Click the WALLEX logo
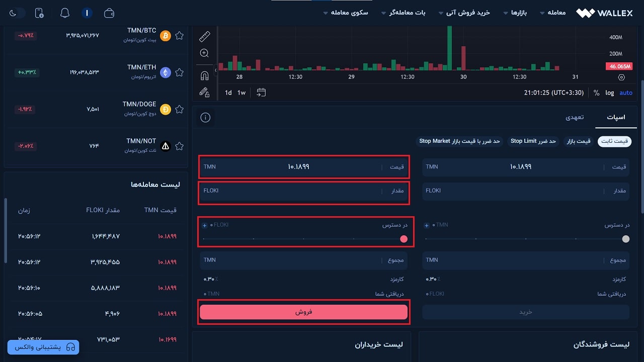Viewport: 644px width, 362px height. click(605, 13)
